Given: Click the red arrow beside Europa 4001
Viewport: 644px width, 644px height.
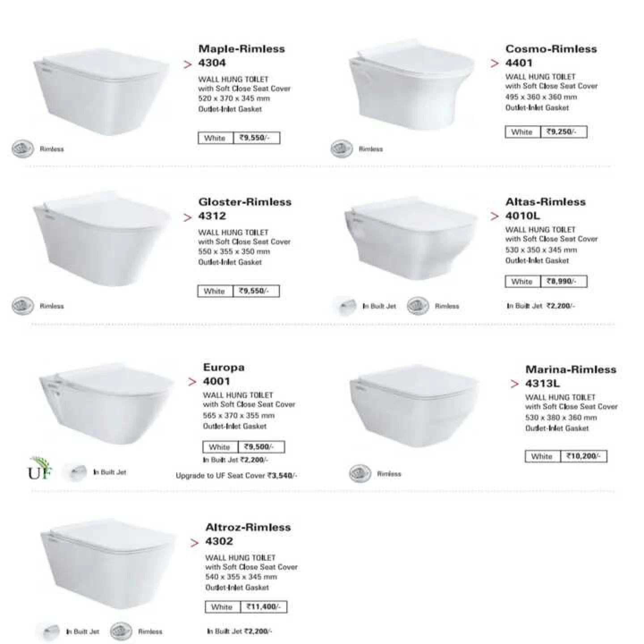Looking at the screenshot, I should click(x=192, y=381).
